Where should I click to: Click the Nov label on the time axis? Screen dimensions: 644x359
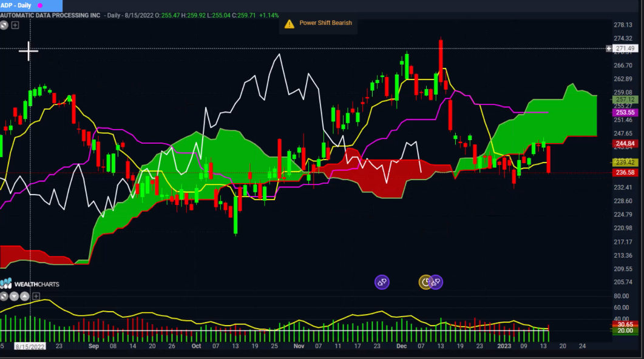299,346
